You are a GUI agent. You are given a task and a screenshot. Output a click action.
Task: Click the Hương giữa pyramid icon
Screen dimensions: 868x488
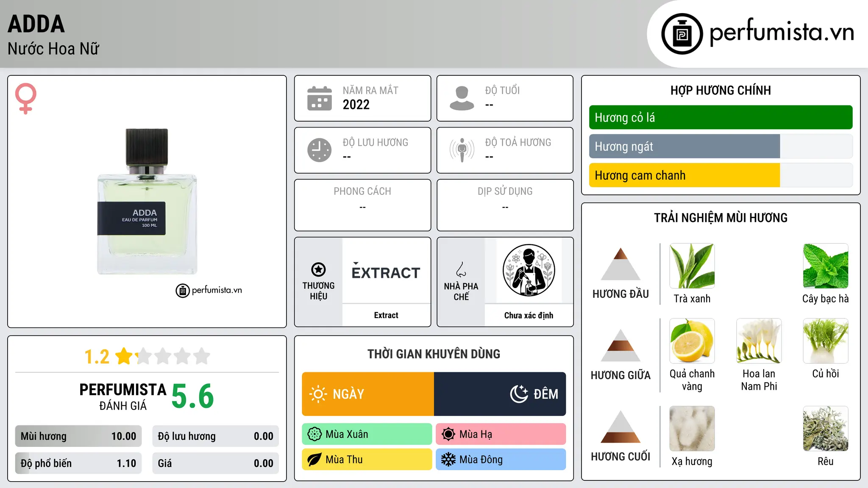[620, 345]
